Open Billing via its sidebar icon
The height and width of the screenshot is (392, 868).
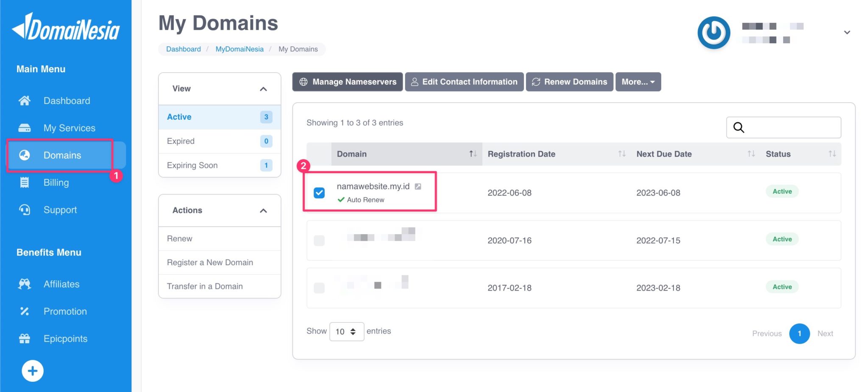24,182
